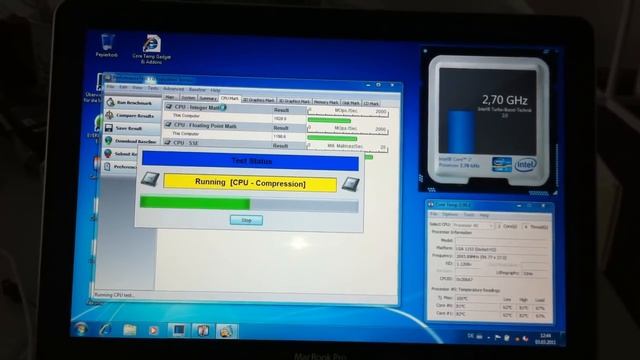Open the Help menu in Core Temp

484,215
